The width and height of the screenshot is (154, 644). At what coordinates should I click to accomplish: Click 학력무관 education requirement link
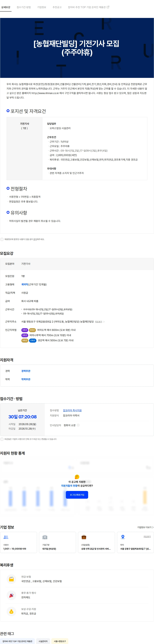26,379
